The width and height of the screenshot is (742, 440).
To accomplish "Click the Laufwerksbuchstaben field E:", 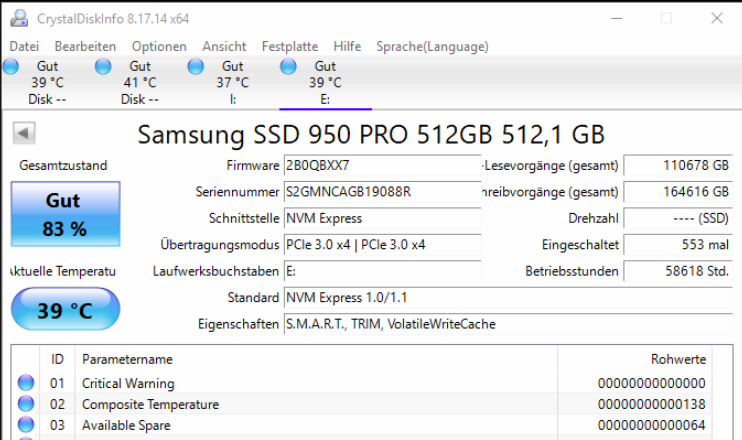I will click(382, 272).
